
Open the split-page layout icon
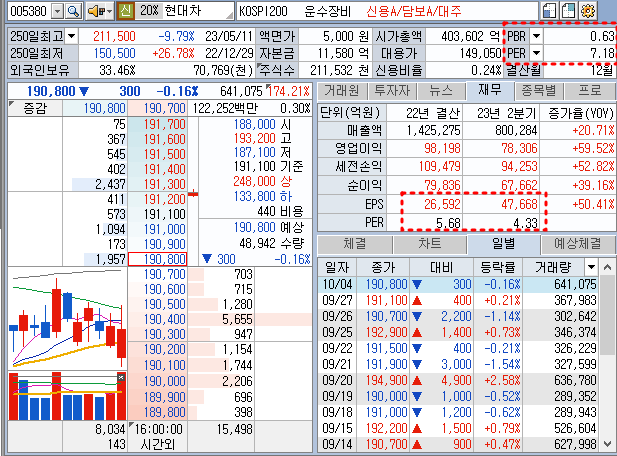click(568, 11)
